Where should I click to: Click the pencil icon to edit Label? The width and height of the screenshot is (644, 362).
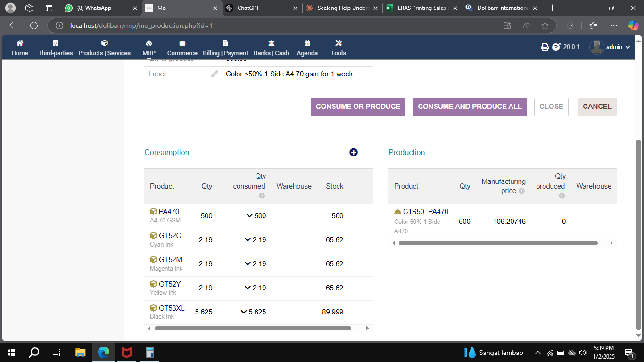215,74
